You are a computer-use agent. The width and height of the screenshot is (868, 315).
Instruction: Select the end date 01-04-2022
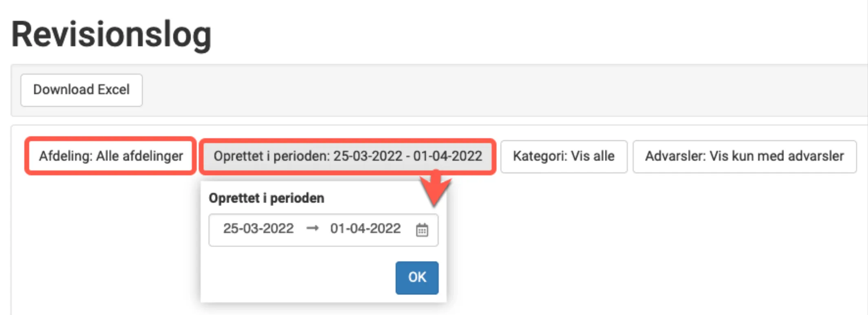pyautogui.click(x=366, y=229)
